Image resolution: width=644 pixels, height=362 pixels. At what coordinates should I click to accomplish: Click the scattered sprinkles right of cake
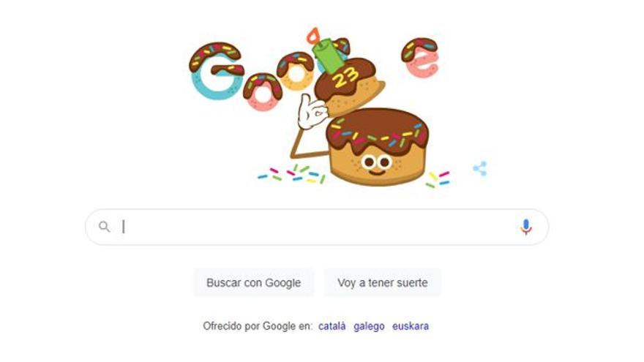tap(438, 179)
